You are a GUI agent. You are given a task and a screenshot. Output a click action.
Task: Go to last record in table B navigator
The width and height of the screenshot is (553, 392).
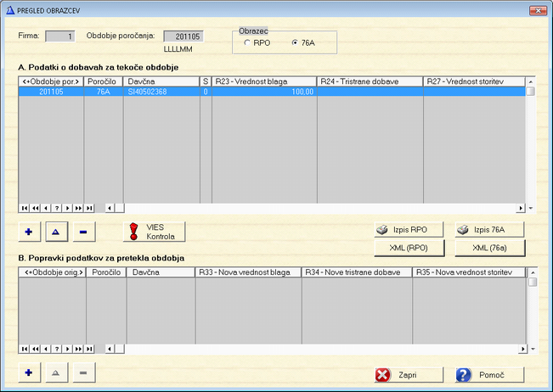coord(89,349)
